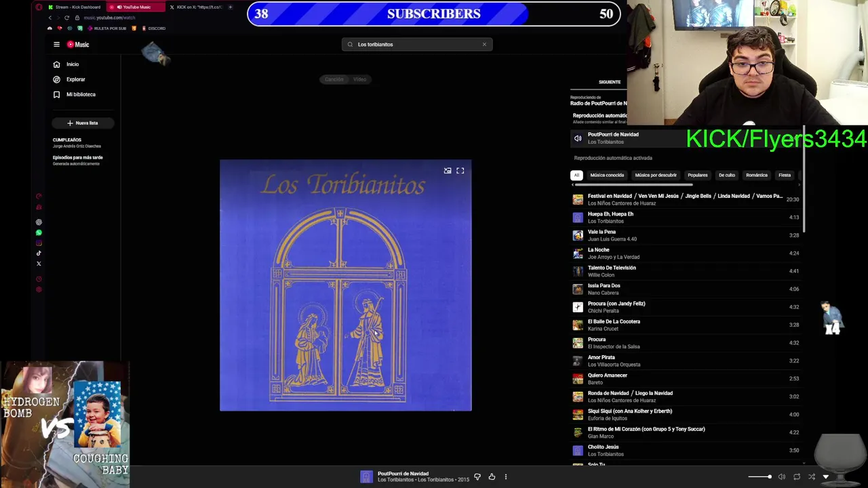
Task: Select the Música conocida chip
Action: tap(607, 175)
